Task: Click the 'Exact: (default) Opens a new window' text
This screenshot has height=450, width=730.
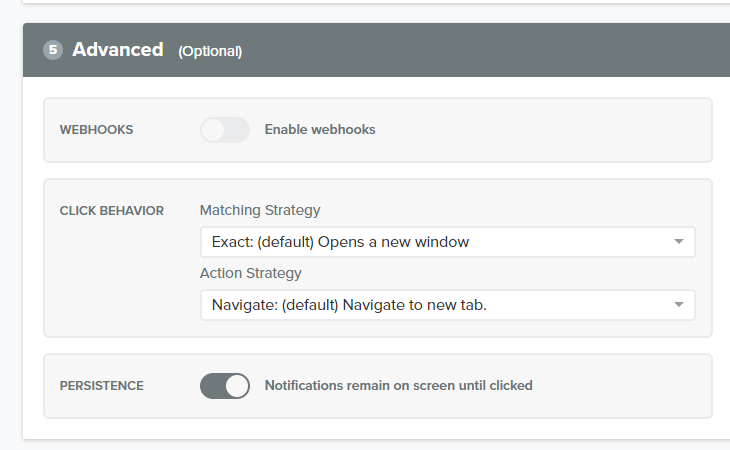Action: [x=340, y=242]
